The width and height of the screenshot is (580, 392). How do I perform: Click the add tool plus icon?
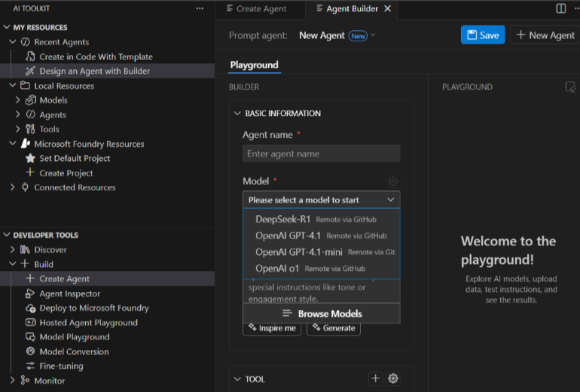point(376,378)
